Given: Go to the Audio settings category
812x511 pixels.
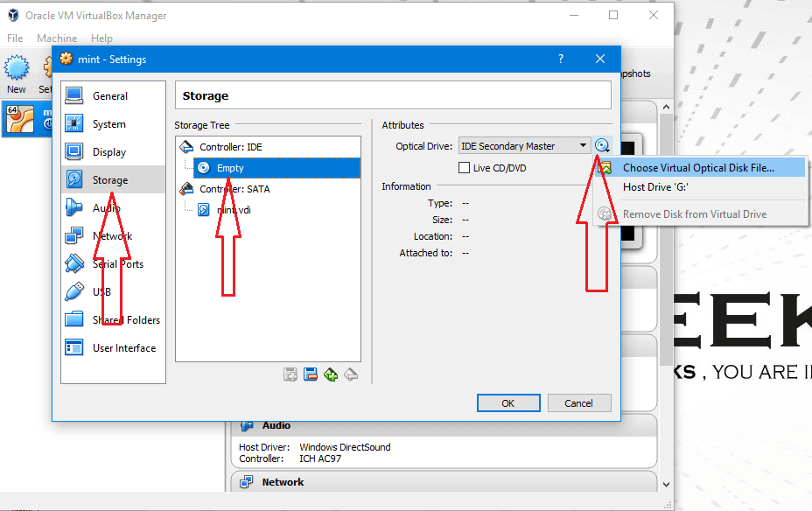Looking at the screenshot, I should click(113, 207).
